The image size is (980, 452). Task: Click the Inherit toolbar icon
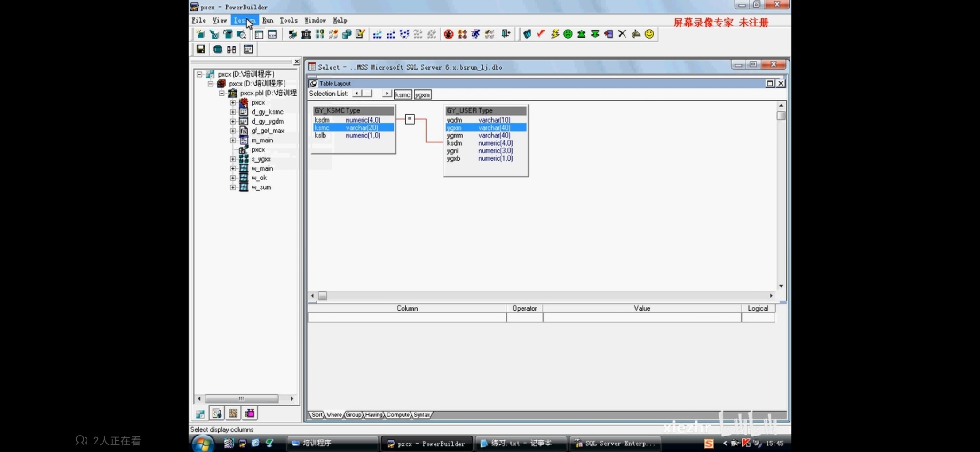pyautogui.click(x=214, y=34)
